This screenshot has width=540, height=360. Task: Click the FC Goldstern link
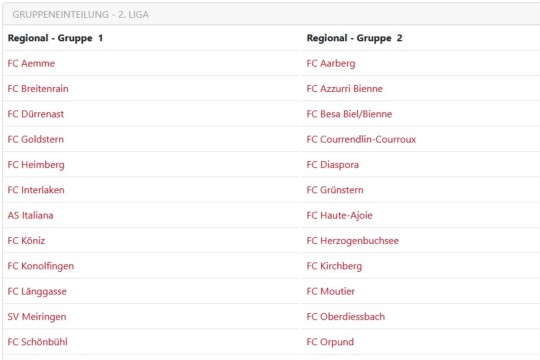click(x=36, y=140)
